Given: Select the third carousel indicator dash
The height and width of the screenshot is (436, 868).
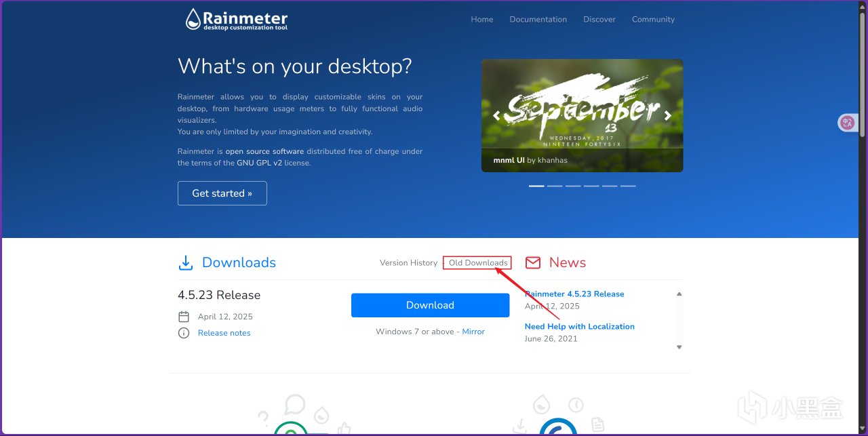Looking at the screenshot, I should pos(573,186).
